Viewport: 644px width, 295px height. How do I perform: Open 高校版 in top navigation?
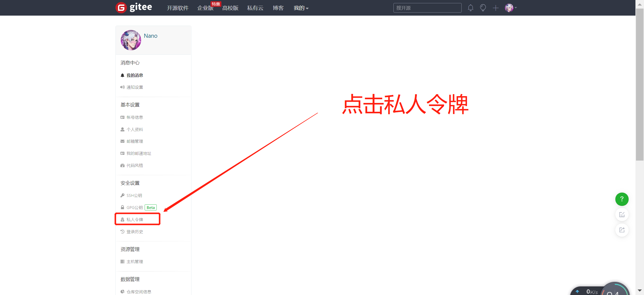pyautogui.click(x=230, y=8)
